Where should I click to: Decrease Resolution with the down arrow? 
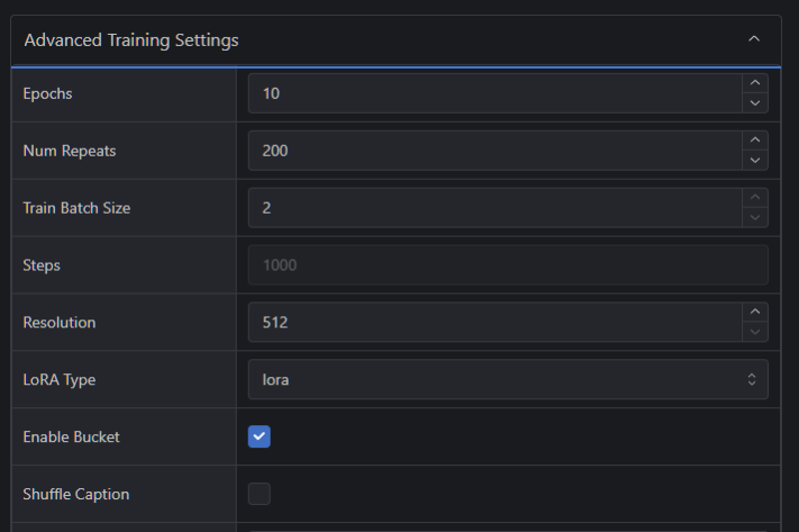click(x=755, y=332)
